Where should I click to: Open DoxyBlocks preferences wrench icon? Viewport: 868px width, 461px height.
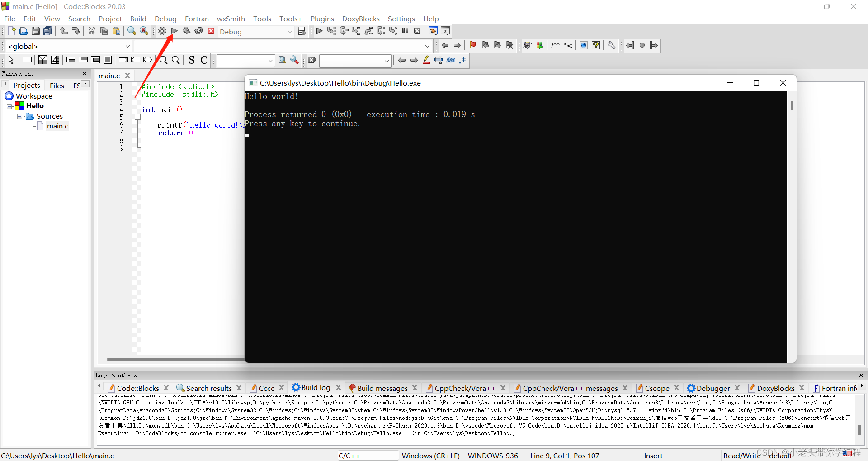[x=611, y=45]
